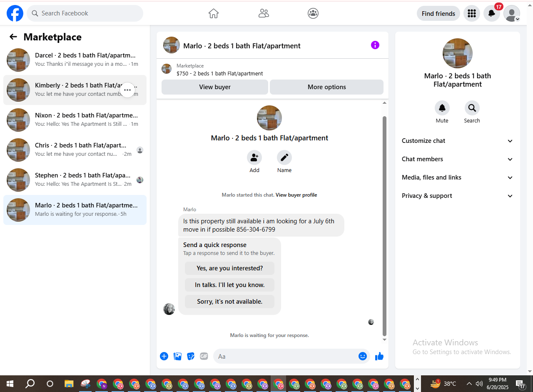Send a thumbs up like
The image size is (533, 392).
coord(379,356)
